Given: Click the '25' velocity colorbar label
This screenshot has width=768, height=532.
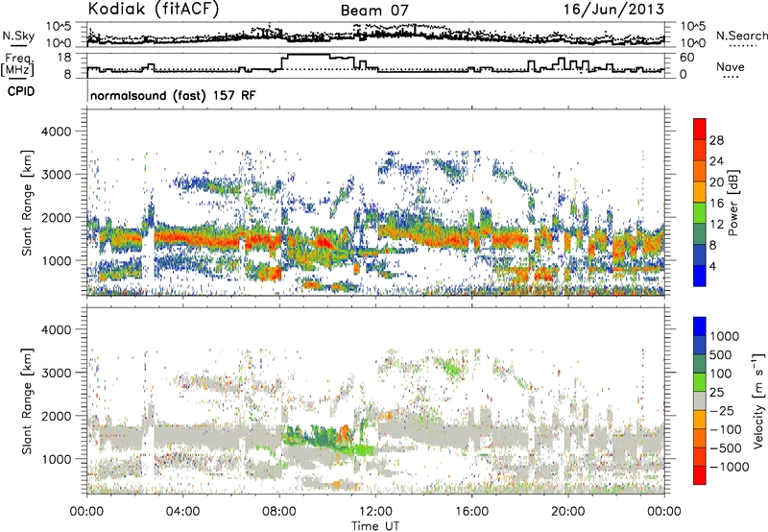Looking at the screenshot, I should pyautogui.click(x=716, y=393).
